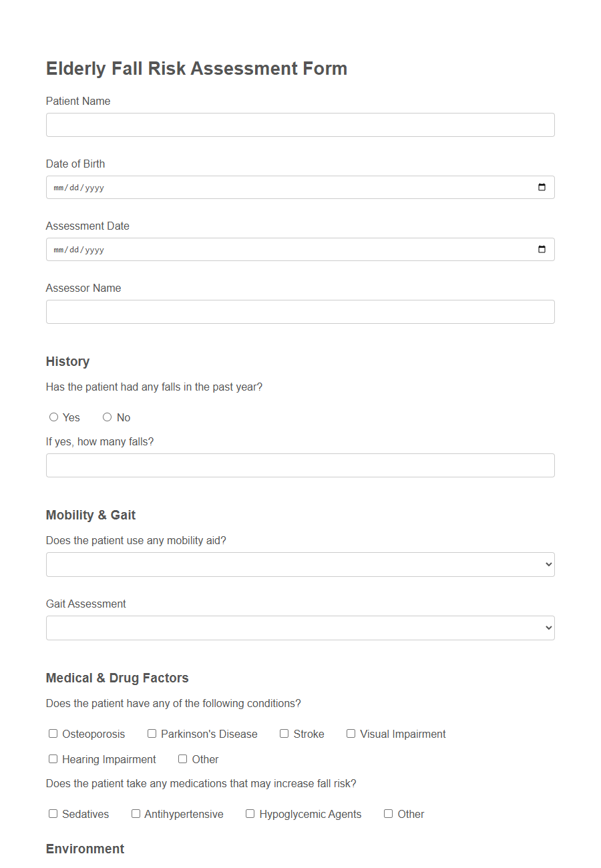Viewport: 601px width, 868px height.
Task: Open the Date of Birth calendar picker icon
Action: point(542,187)
